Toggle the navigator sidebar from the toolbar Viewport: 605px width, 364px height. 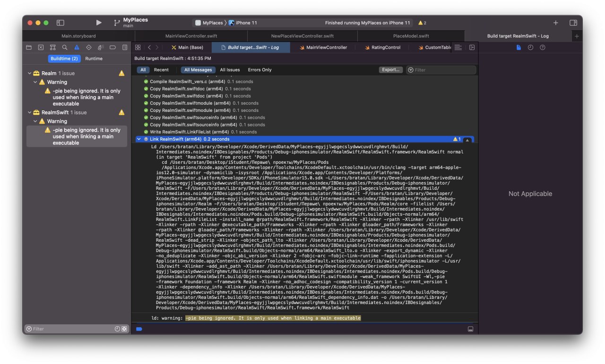[x=60, y=23]
